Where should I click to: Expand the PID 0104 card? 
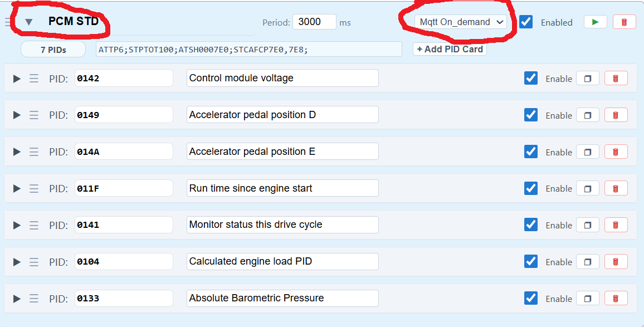point(16,262)
